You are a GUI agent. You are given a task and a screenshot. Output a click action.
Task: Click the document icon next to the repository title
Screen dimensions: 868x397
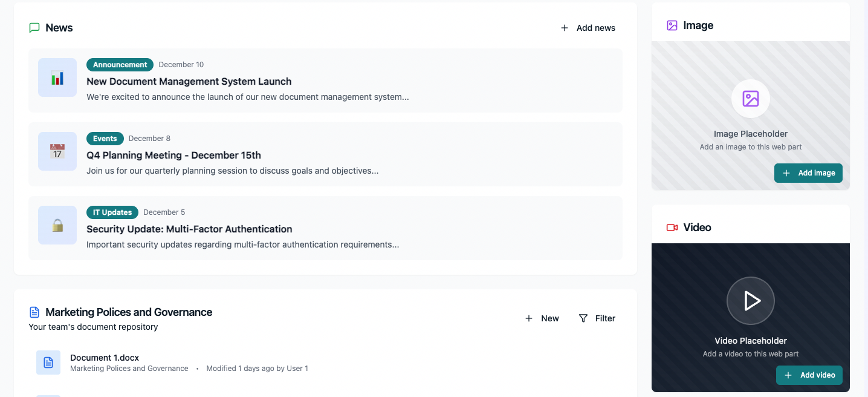[x=35, y=312]
